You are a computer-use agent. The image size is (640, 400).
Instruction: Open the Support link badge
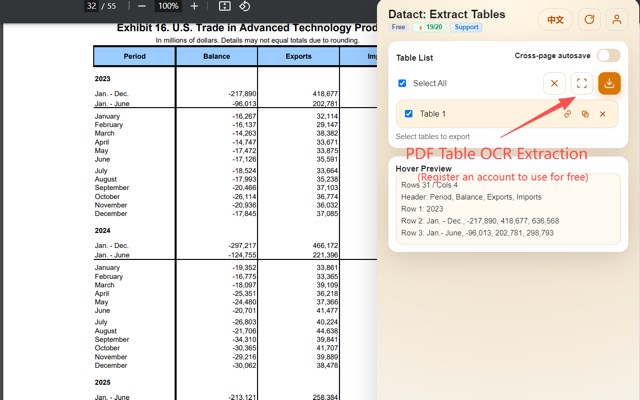pos(466,27)
